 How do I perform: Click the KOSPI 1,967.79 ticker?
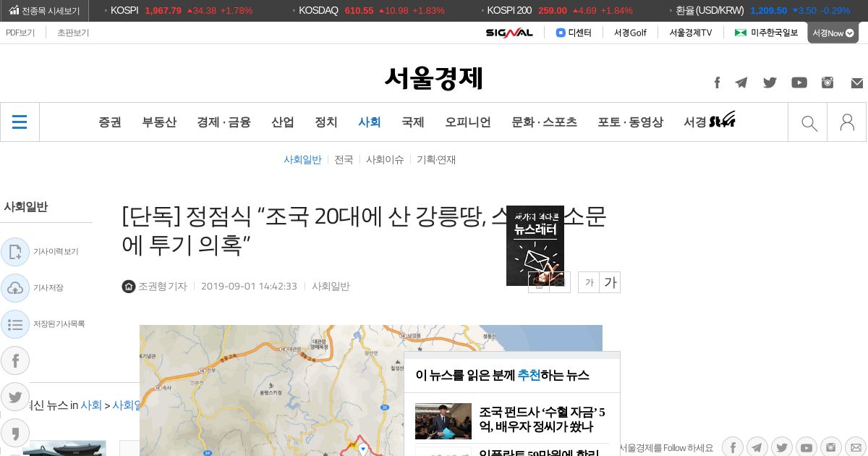click(182, 11)
